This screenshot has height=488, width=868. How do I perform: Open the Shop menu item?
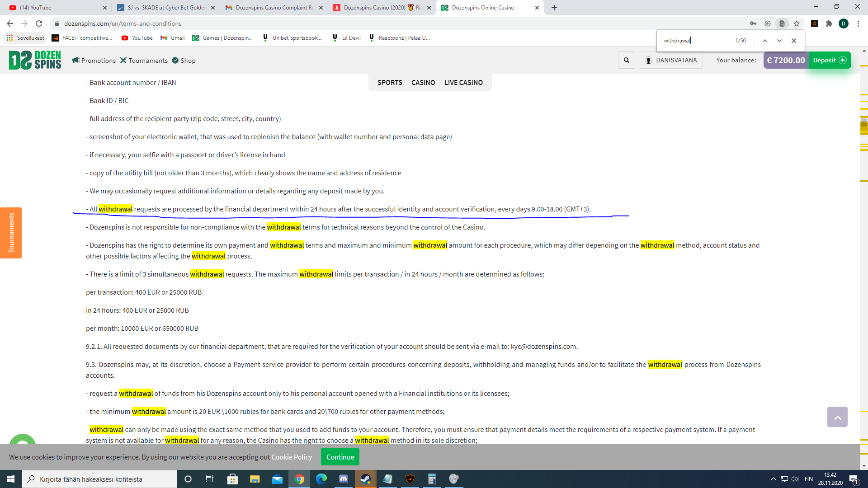[x=184, y=61]
